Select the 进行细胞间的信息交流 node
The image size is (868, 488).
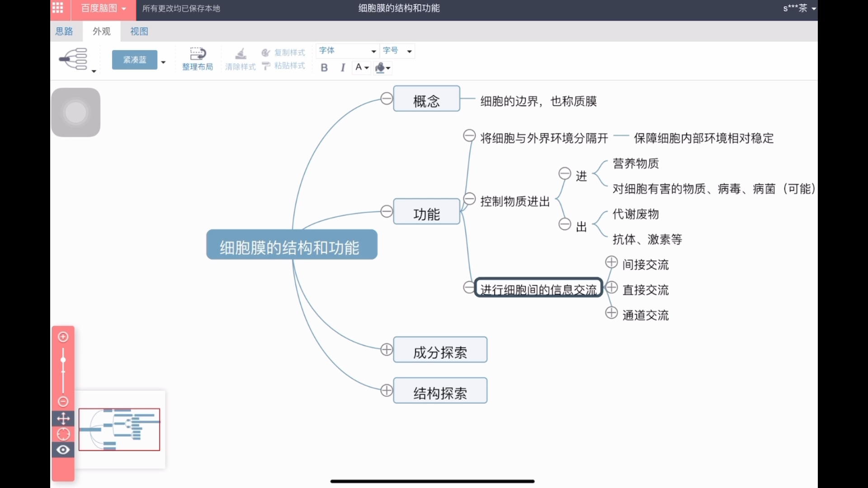point(538,287)
